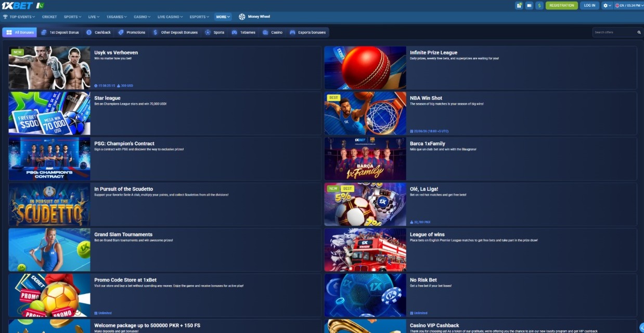Click the Star league title
The image size is (644, 333).
[107, 98]
